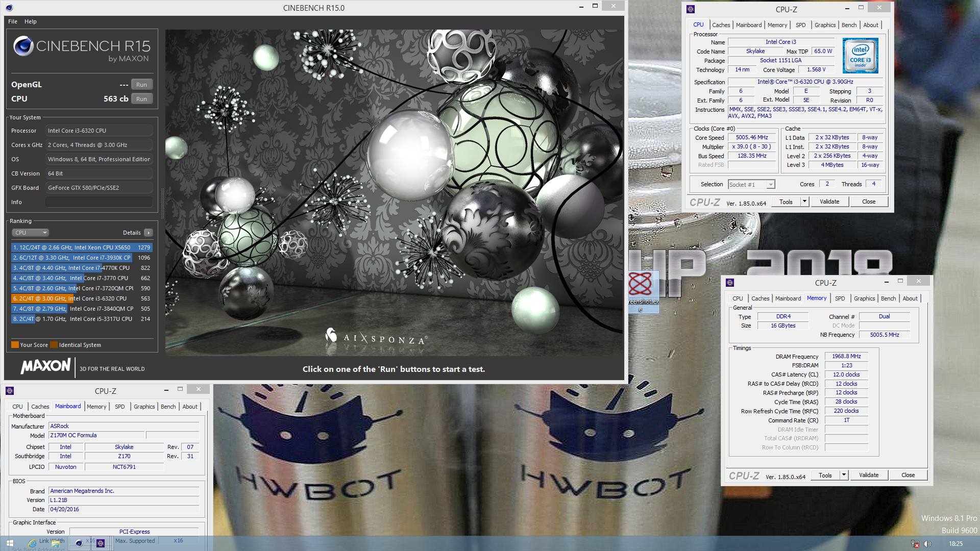Click Core Speed value 5005.46 MHz

tap(752, 138)
